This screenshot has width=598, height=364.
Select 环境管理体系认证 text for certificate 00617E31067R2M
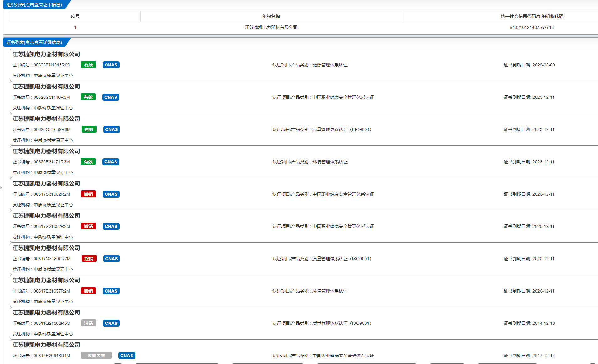[x=330, y=291]
